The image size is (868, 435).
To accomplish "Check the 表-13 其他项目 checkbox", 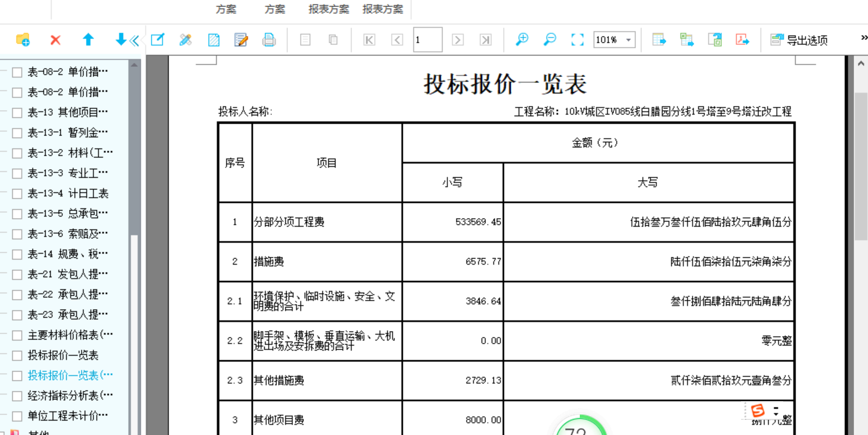I will coord(17,112).
